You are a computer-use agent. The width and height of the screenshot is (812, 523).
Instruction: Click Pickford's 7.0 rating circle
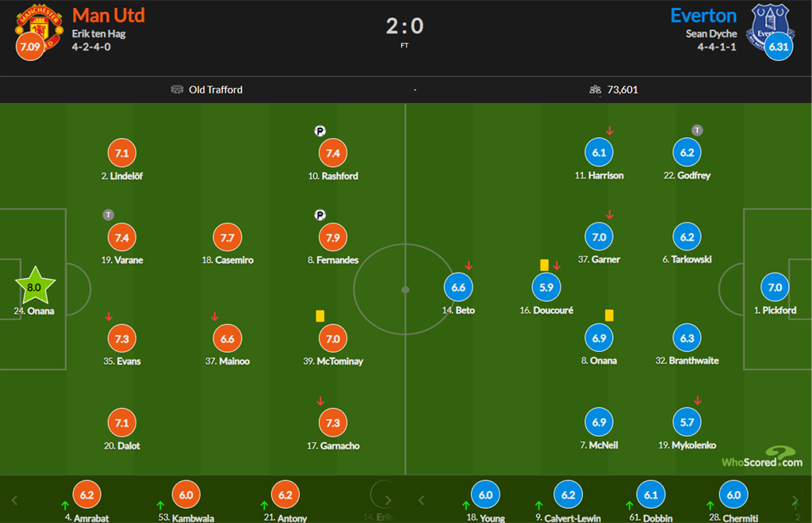pos(775,288)
